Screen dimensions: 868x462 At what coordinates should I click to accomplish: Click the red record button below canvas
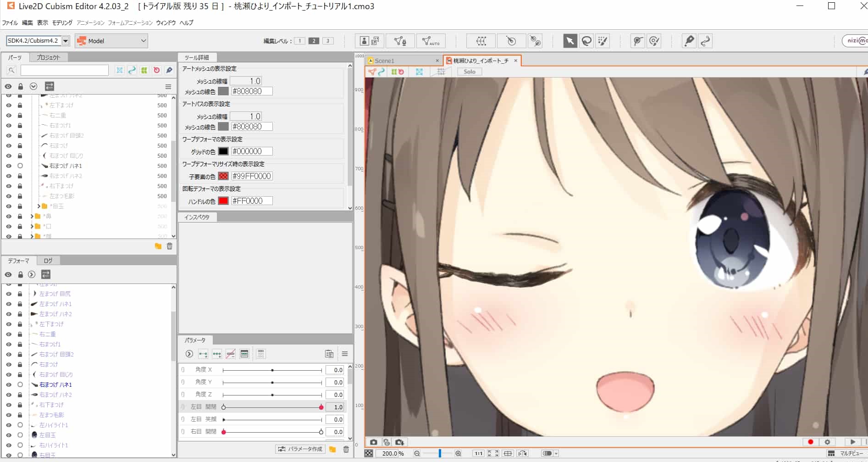[810, 442]
